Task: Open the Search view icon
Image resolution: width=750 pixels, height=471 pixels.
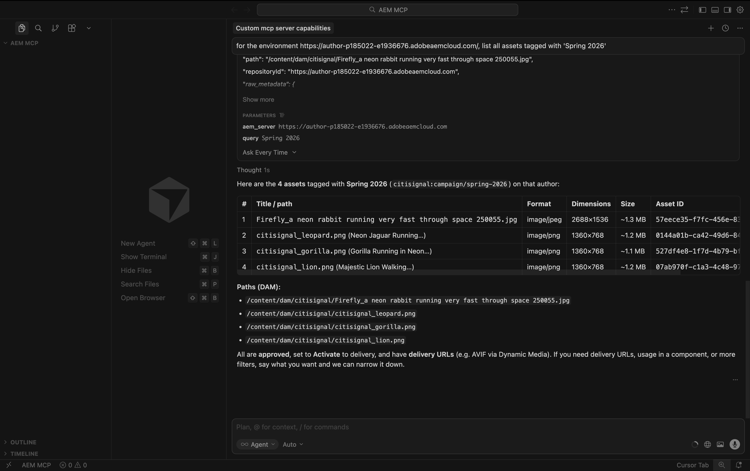Action: 38,28
